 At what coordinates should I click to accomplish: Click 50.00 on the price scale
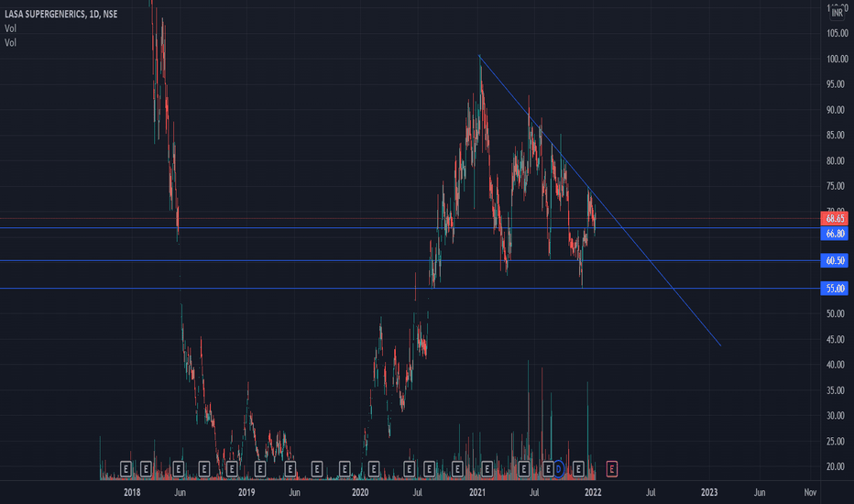coord(836,313)
